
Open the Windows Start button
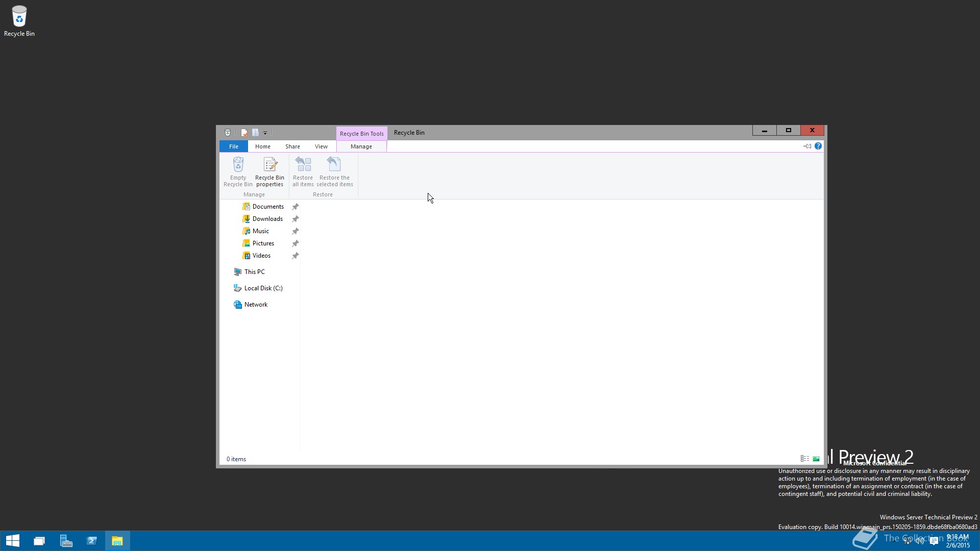[13, 541]
